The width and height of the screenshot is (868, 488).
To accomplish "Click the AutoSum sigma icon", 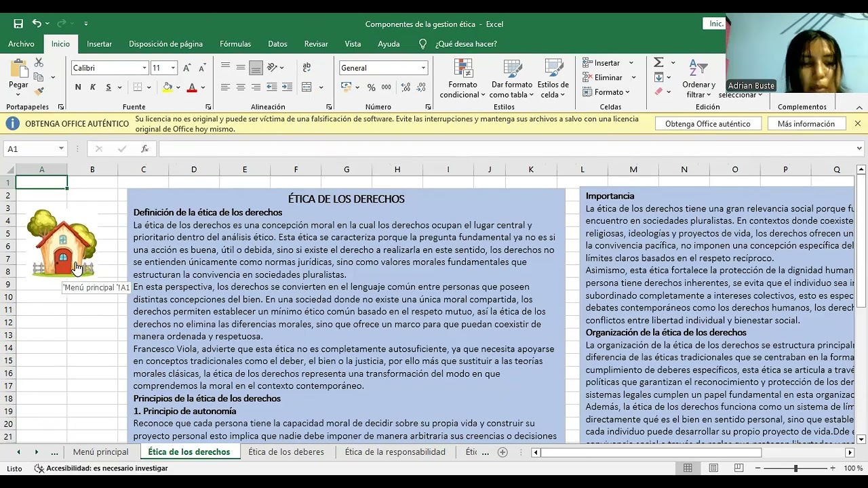I will coord(658,62).
